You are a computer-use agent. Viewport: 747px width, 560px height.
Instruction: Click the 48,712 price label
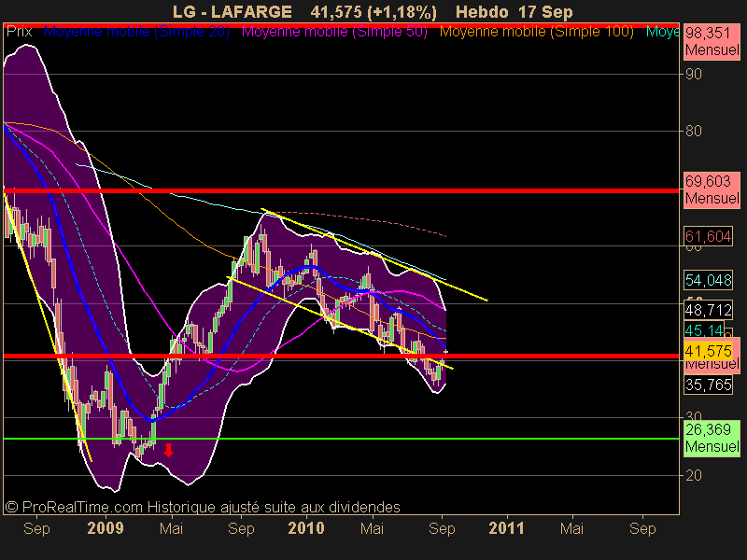[708, 311]
